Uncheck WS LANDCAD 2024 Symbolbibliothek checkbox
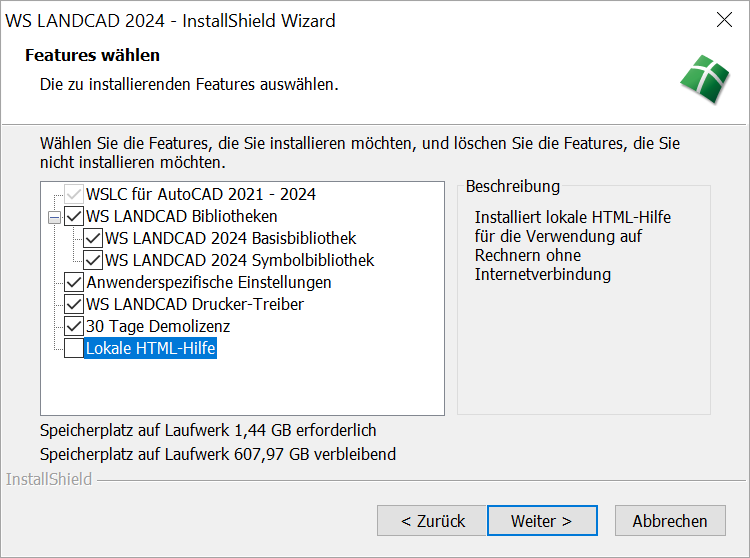This screenshot has height=558, width=750. [x=93, y=260]
